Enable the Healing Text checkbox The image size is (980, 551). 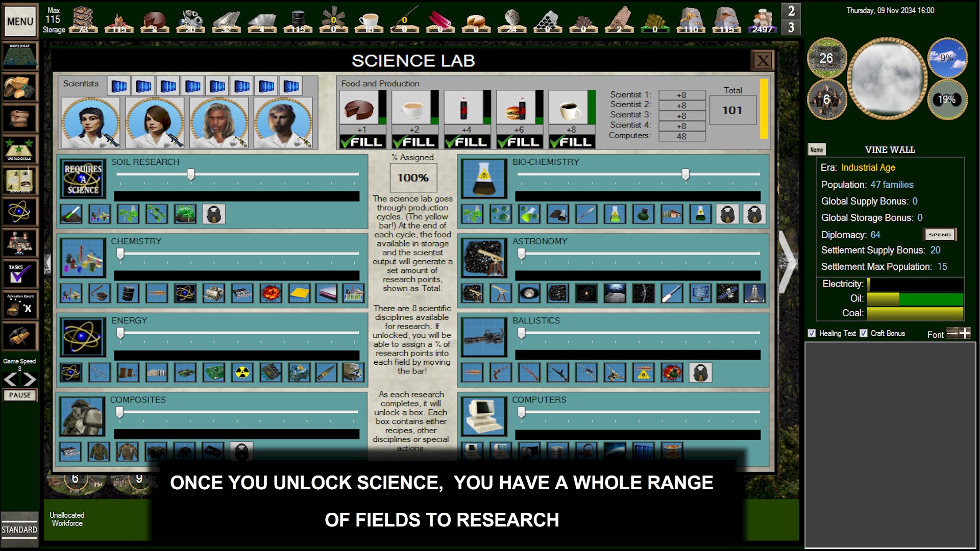pos(812,333)
